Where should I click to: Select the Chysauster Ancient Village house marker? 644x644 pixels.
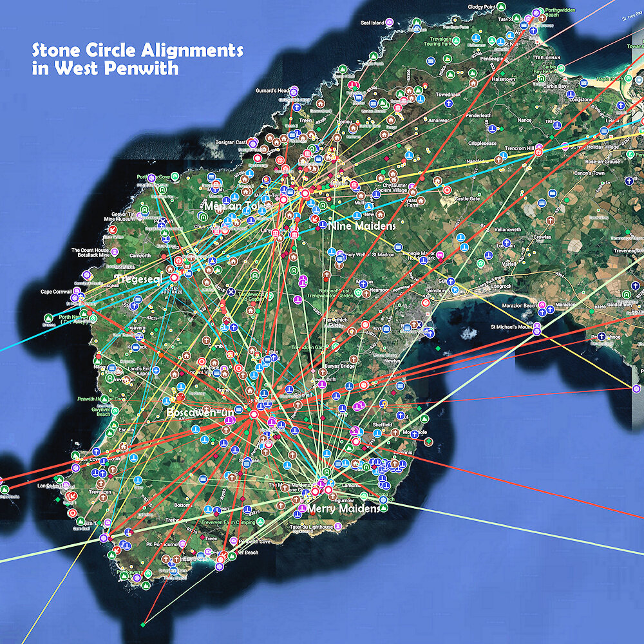(413, 192)
